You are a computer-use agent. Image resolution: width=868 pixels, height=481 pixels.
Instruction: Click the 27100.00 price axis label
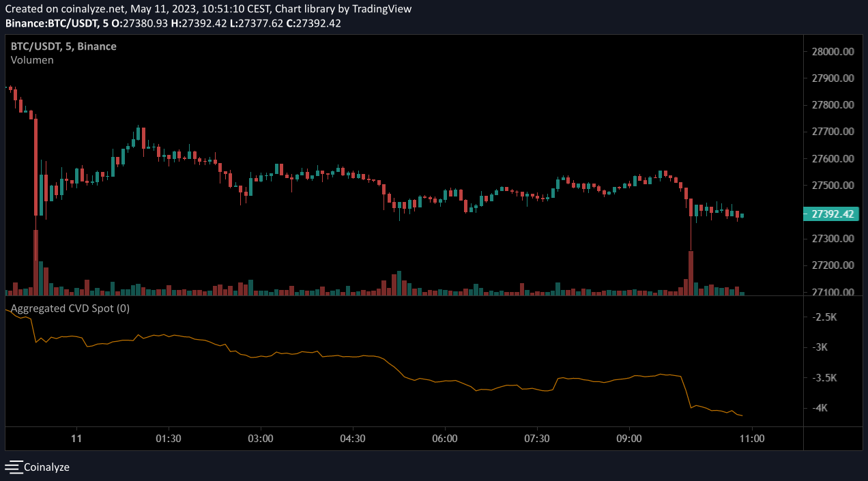coord(832,293)
